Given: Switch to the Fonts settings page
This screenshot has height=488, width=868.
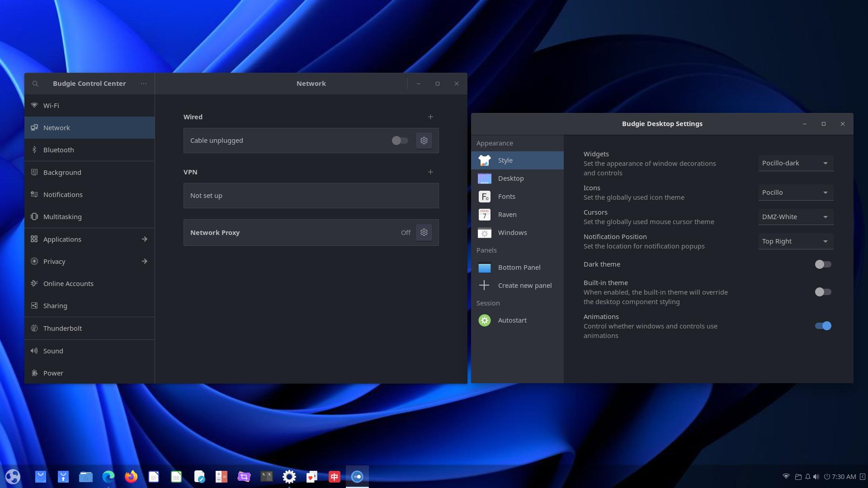Looking at the screenshot, I should pos(506,197).
